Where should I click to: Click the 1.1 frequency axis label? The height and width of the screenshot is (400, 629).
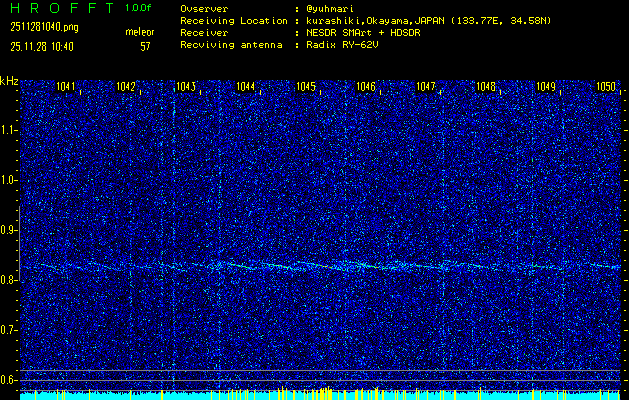(x=9, y=130)
